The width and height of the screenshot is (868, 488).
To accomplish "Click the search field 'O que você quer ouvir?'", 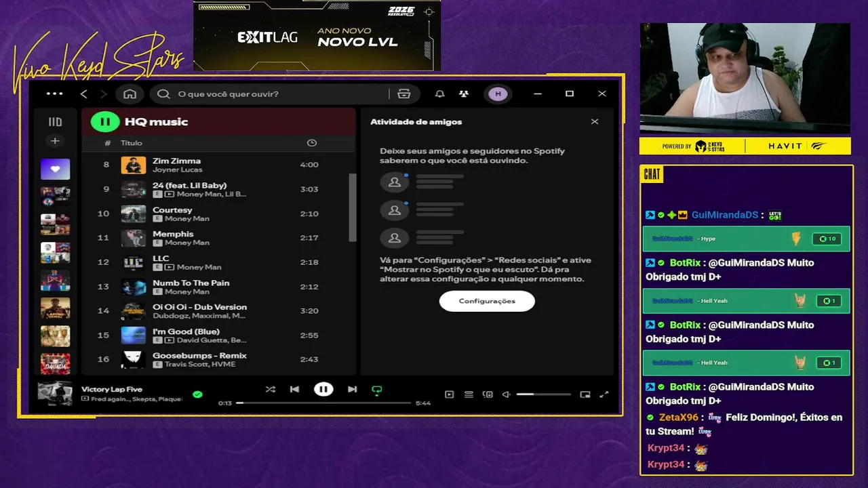I will pos(271,94).
